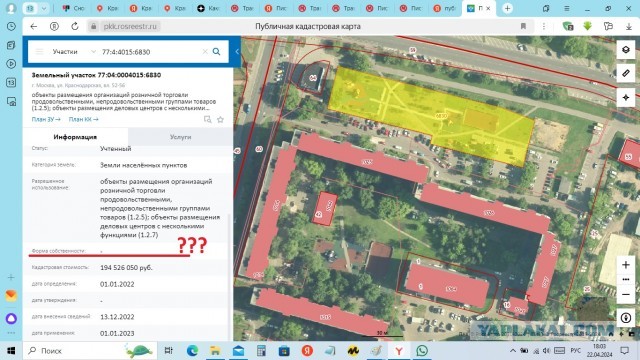
Task: Click the parcel title 77:04:0004015:6830
Action: (96, 75)
